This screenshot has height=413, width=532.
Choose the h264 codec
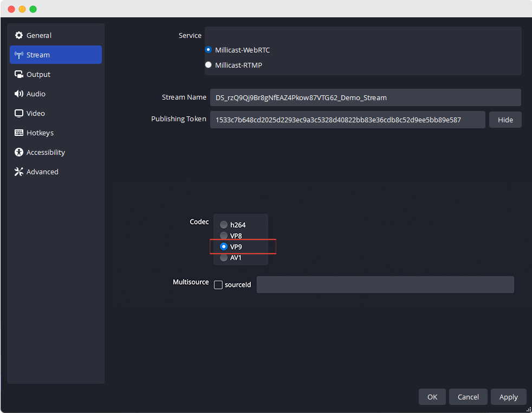tap(224, 225)
